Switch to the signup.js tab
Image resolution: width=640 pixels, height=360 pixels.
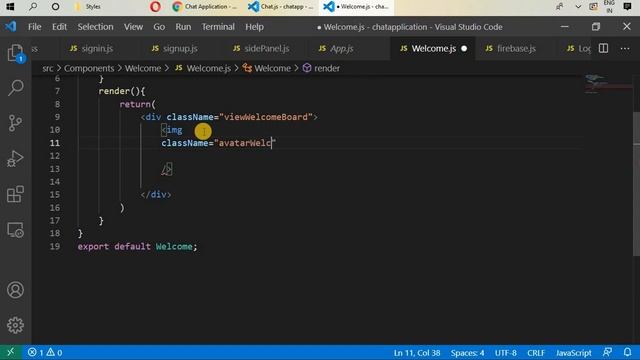180,48
